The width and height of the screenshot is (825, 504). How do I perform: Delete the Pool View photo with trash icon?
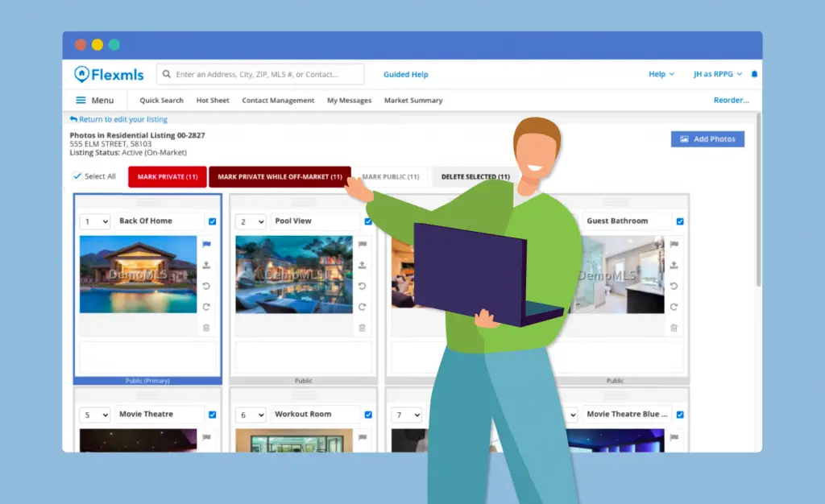(362, 328)
